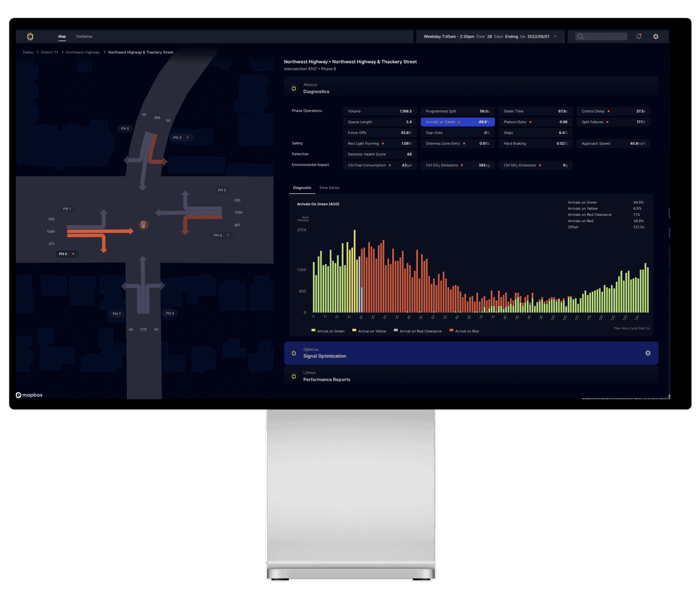
Task: Toggle the Red Light Running alert dot
Action: (383, 143)
